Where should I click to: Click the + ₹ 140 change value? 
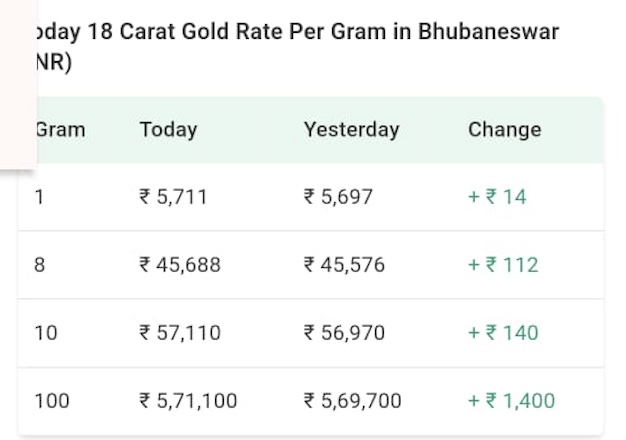[503, 333]
